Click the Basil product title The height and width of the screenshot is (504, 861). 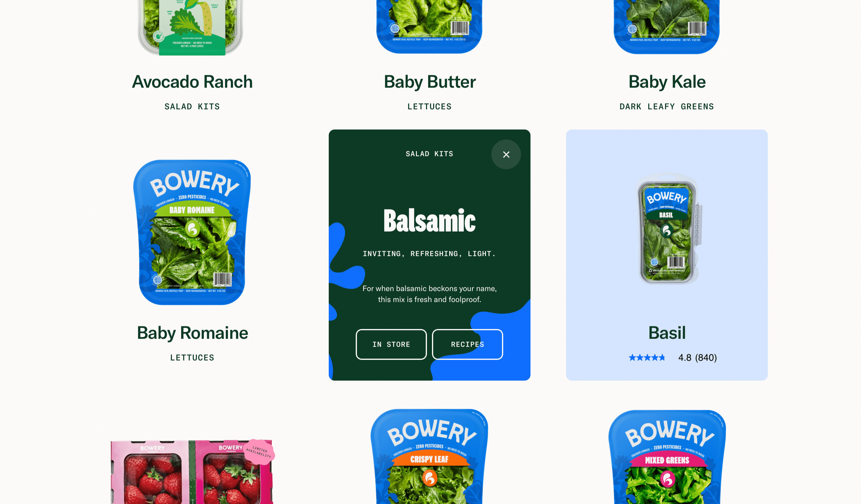pyautogui.click(x=667, y=333)
